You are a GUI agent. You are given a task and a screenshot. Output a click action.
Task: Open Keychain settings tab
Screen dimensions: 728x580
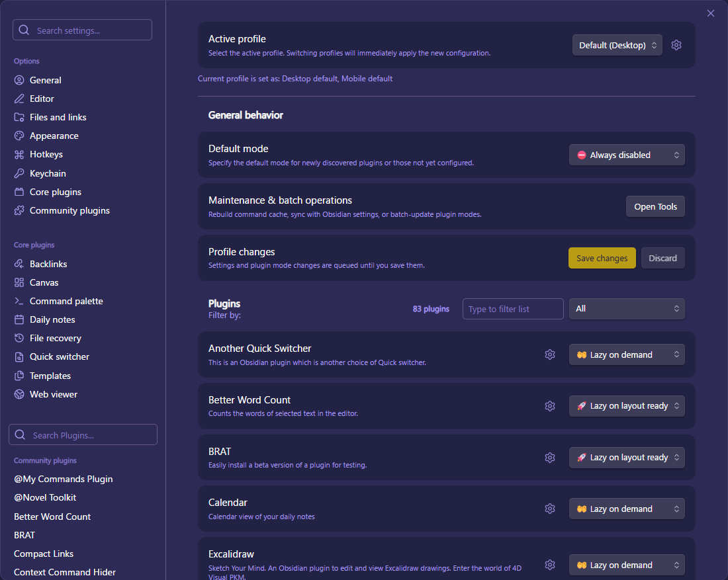coord(48,173)
